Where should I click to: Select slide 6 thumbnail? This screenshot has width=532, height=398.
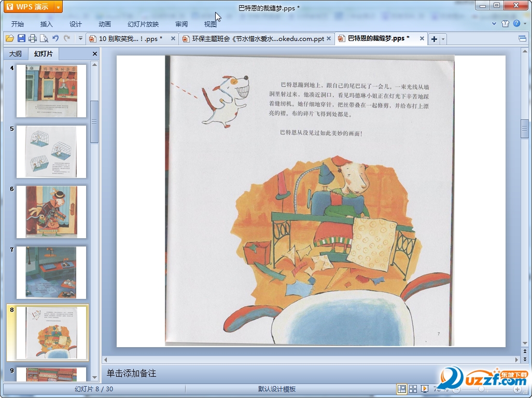click(51, 212)
